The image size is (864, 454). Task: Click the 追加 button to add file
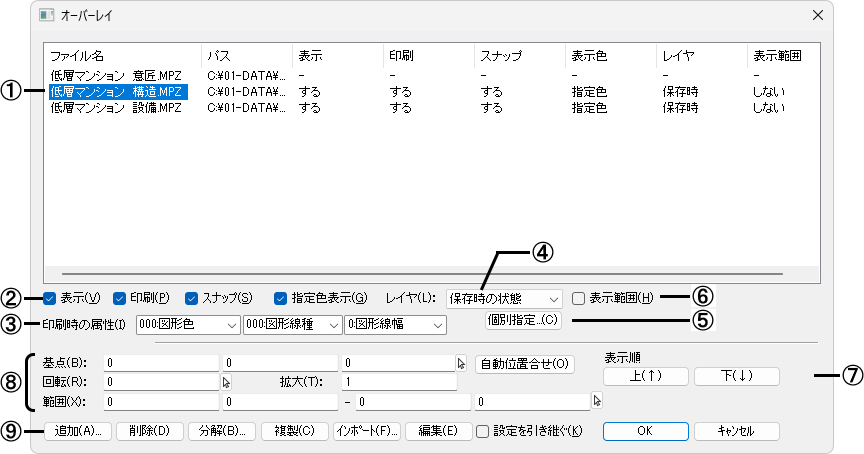(x=77, y=431)
